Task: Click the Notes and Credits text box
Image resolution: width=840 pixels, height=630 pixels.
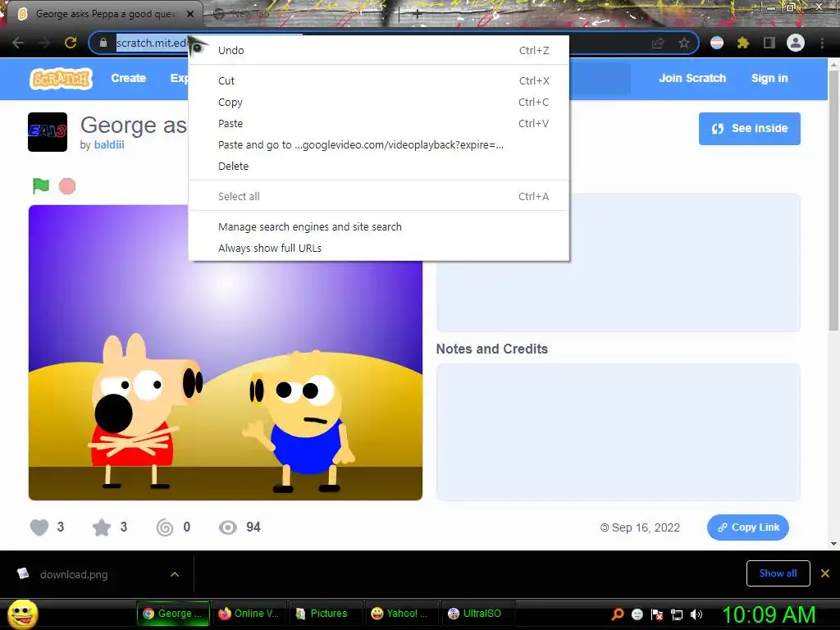Action: [619, 432]
